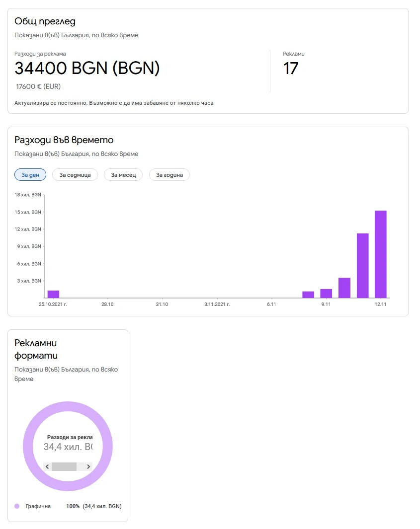Choose the "За месец" chip
The height and width of the screenshot is (529, 420).
click(123, 175)
